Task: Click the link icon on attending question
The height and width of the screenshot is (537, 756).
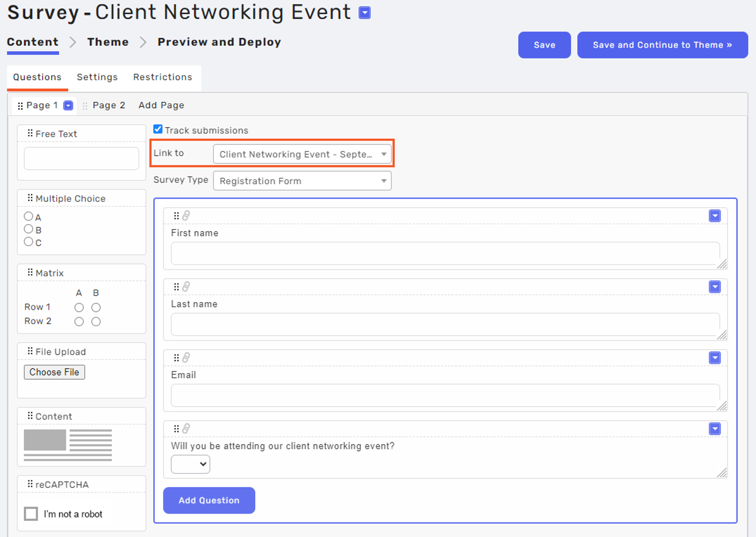Action: pyautogui.click(x=186, y=429)
